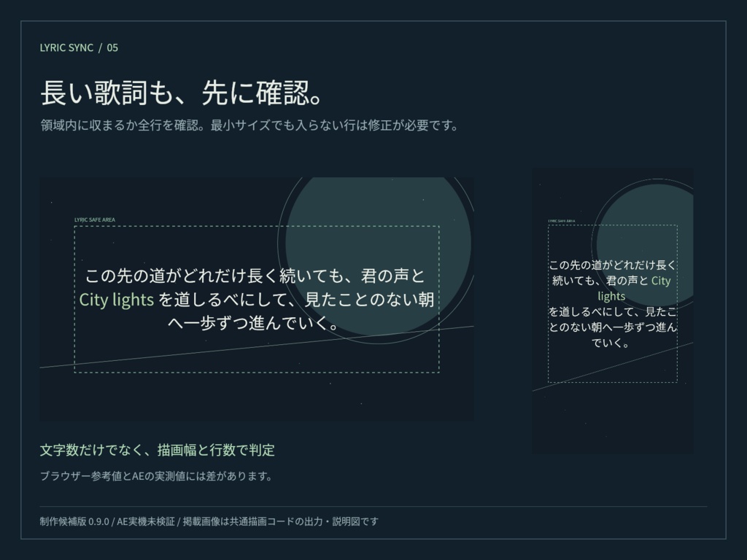This screenshot has height=560, width=747.
Task: Click 'でいく。' last line in portrait preview
Action: [x=611, y=343]
